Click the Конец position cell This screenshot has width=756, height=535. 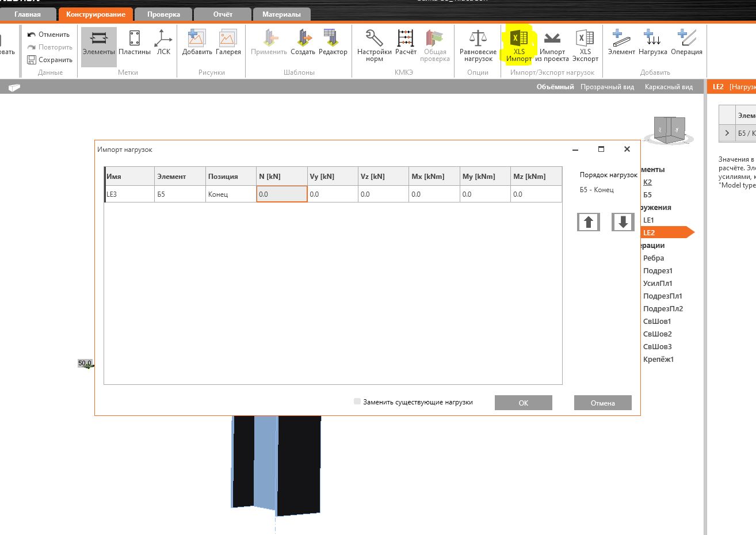coord(231,194)
